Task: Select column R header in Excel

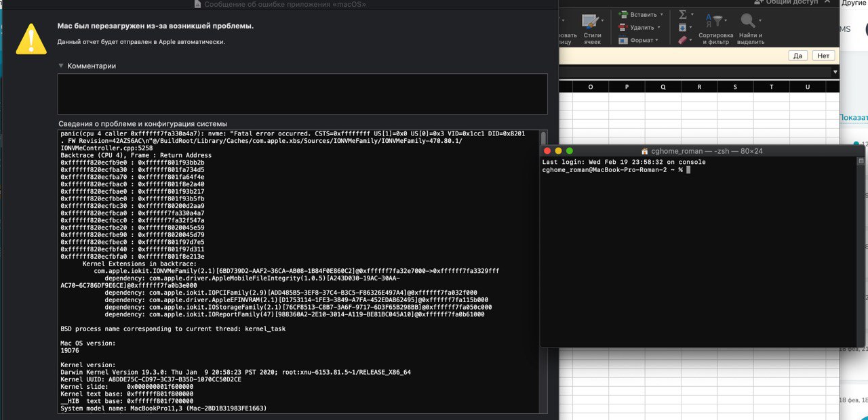Action: (699, 87)
